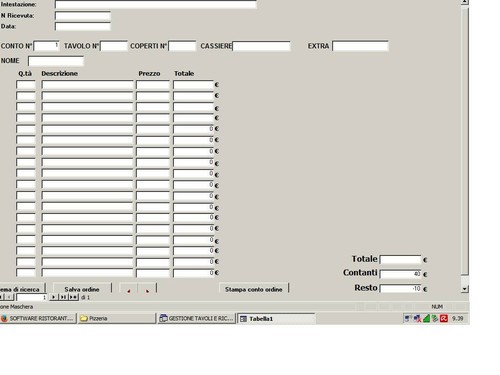Click the search button ending 'di ricerca'
The width and height of the screenshot is (500, 375).
click(x=22, y=289)
